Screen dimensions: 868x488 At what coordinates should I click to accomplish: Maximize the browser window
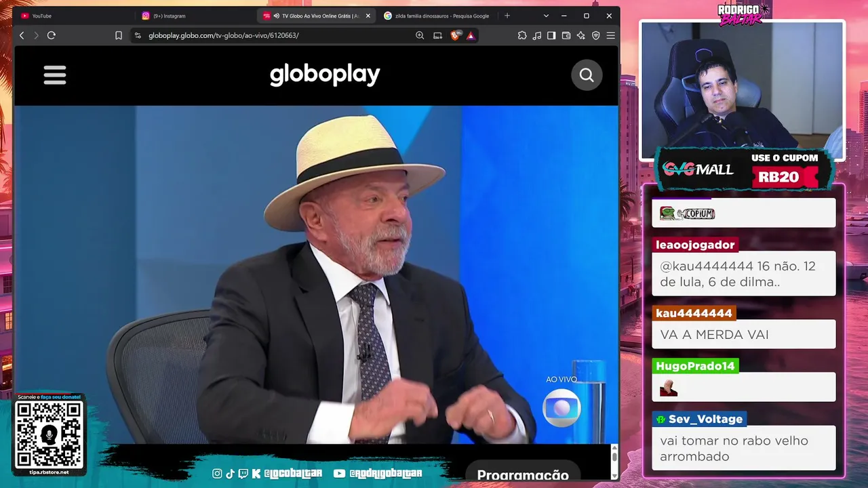tap(587, 16)
